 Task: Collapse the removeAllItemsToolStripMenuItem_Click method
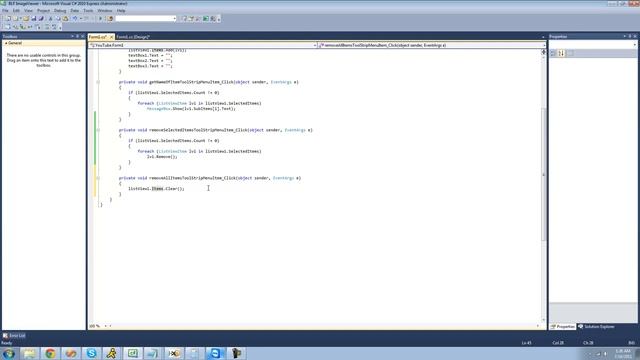(x=98, y=178)
